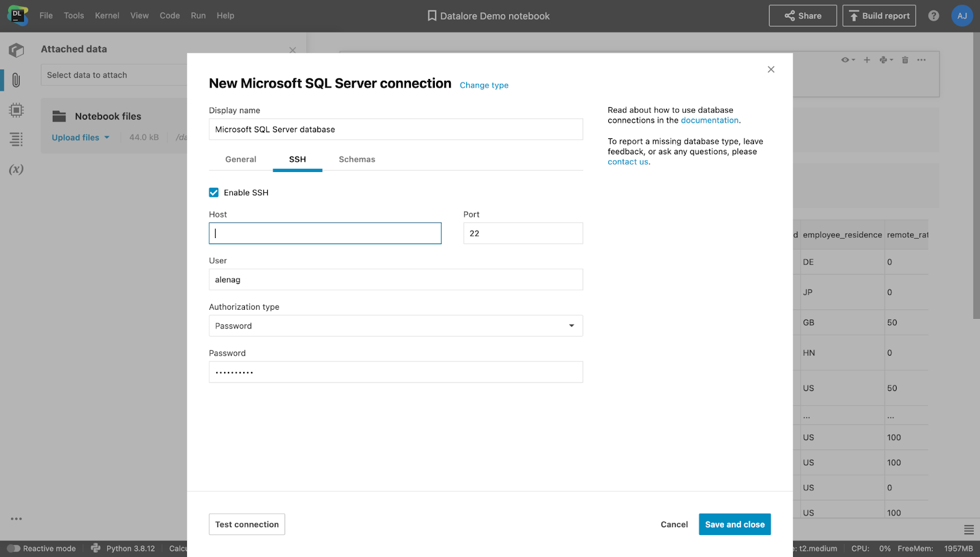Open the machine chip sidebar icon
The height and width of the screenshot is (557, 980).
click(17, 110)
